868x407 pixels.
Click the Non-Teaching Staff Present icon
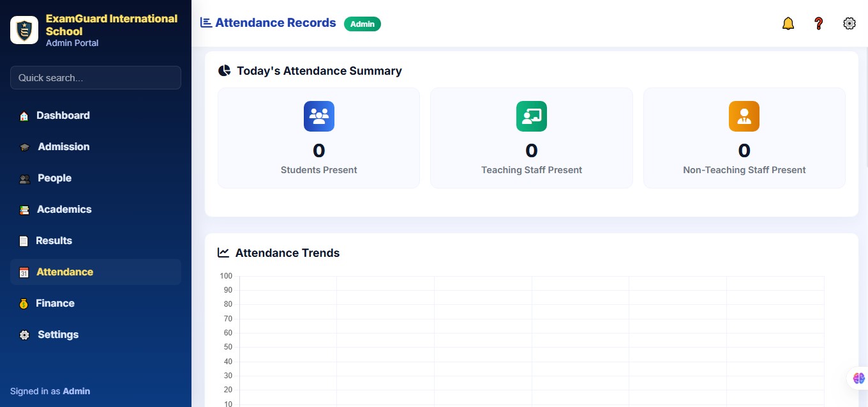744,116
